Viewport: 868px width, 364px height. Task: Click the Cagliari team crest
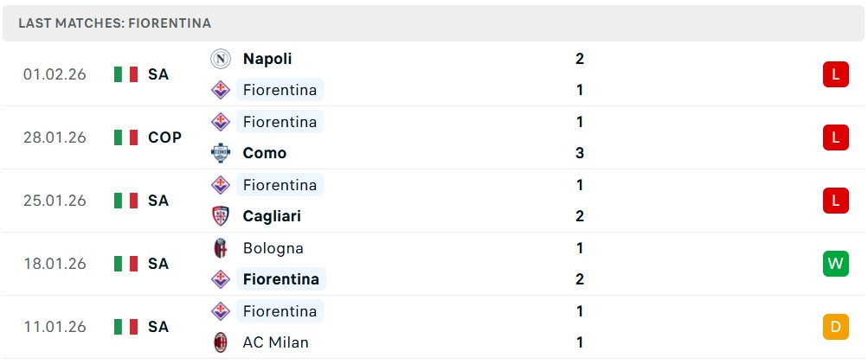(x=221, y=216)
